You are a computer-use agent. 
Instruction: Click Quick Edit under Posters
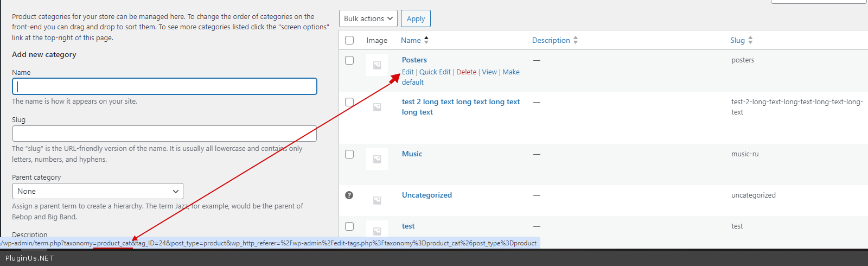click(x=435, y=72)
